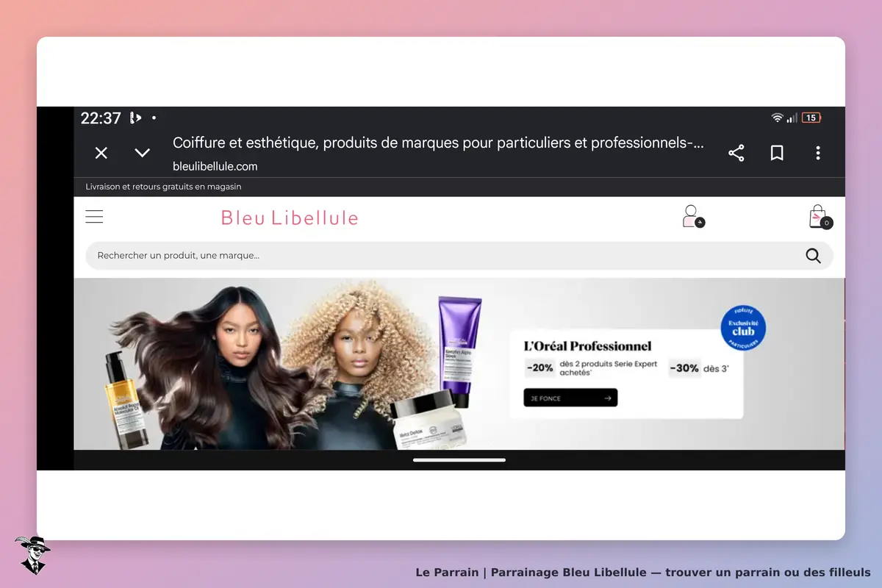The width and height of the screenshot is (882, 588).
Task: Open the three-dot overflow menu
Action: [x=817, y=153]
